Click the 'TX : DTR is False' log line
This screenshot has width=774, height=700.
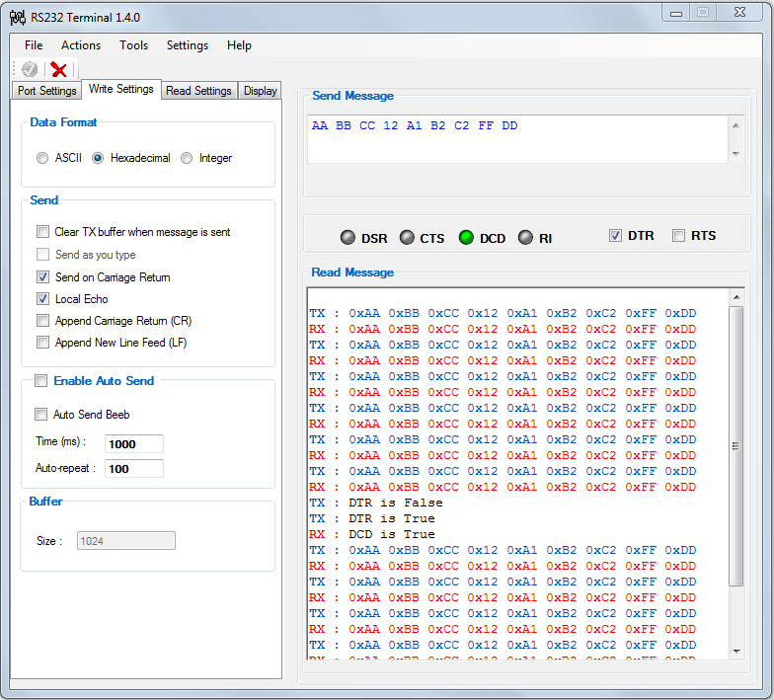click(376, 504)
